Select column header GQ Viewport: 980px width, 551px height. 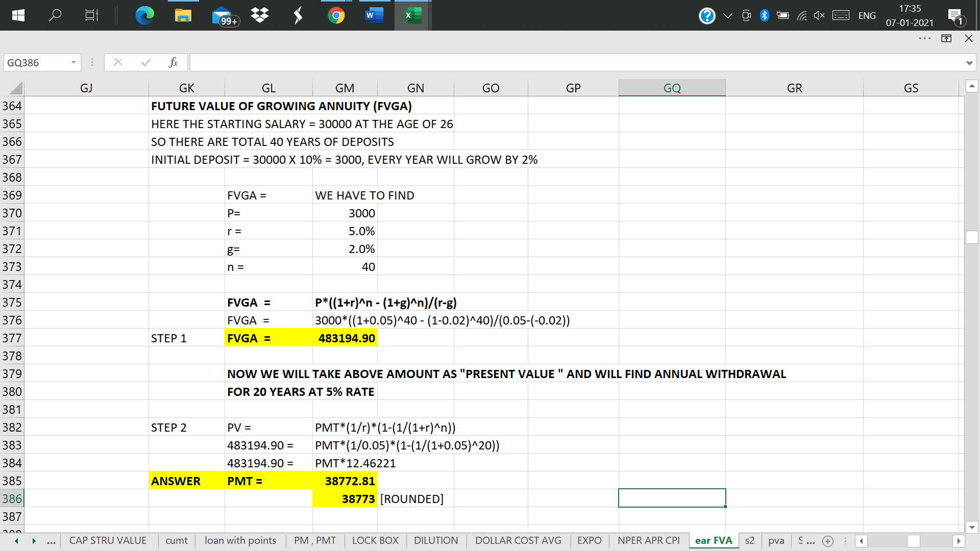point(672,88)
